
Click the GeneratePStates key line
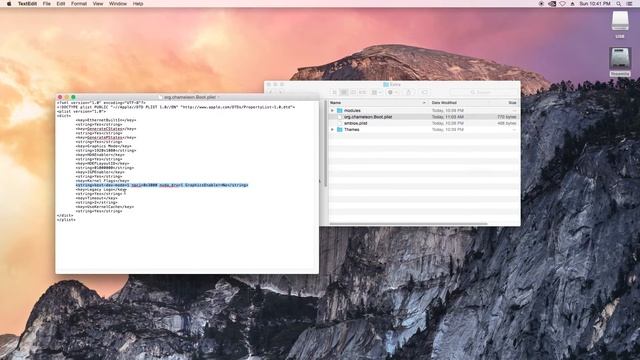pyautogui.click(x=106, y=138)
